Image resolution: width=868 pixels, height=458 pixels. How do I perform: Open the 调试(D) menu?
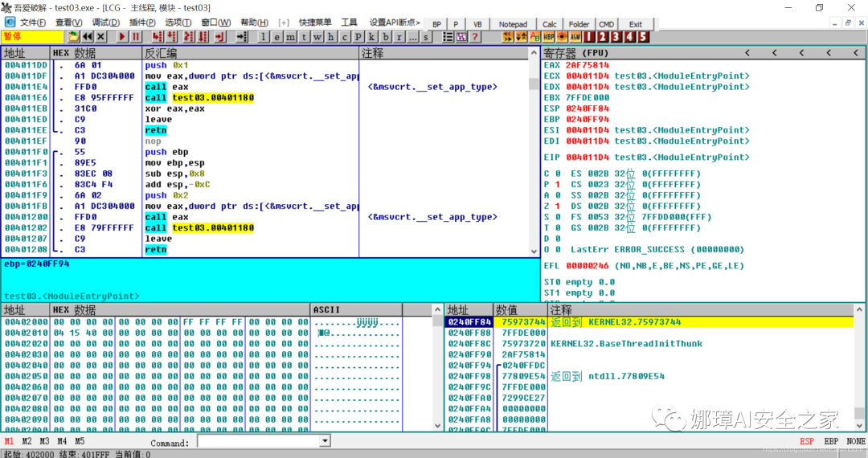106,22
